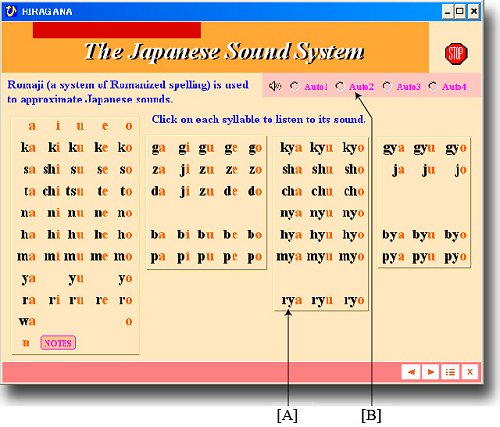The width and height of the screenshot is (500, 427).
Task: Select the Auto4 radio button
Action: [x=433, y=86]
